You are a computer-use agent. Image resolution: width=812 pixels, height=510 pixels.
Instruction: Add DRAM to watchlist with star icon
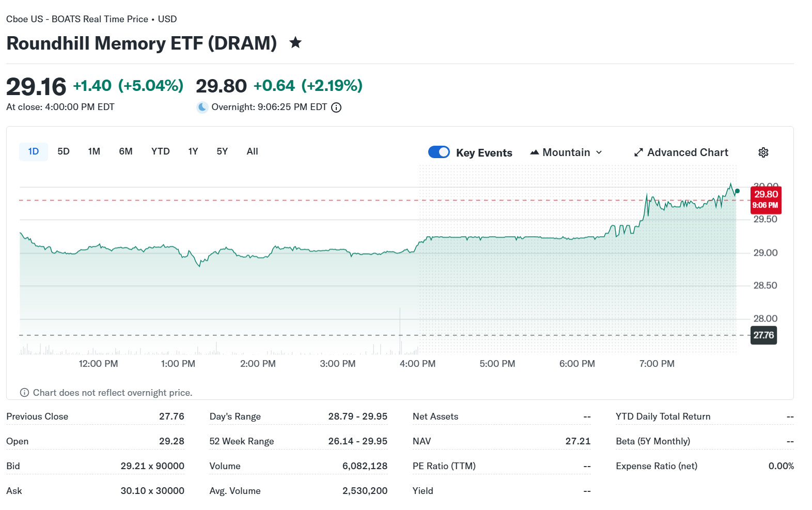pos(295,42)
